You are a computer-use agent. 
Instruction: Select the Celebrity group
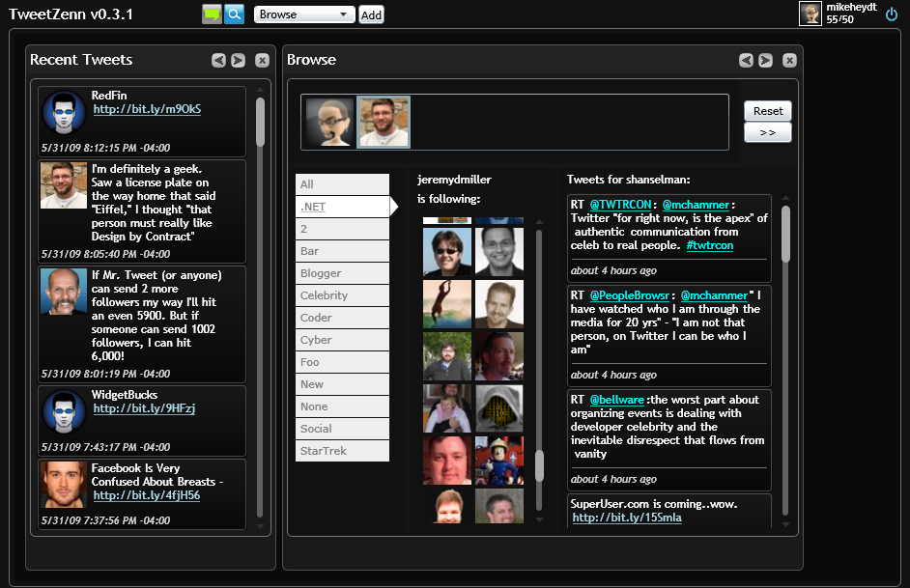coord(342,295)
